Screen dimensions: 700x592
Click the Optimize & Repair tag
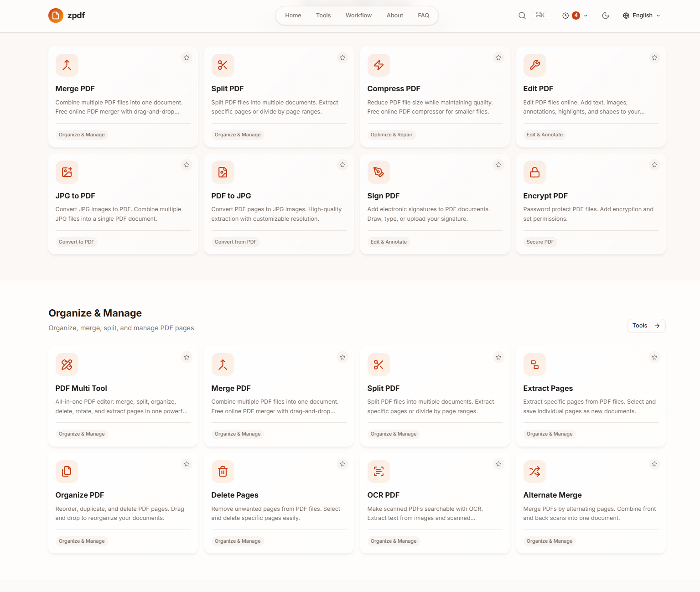pos(391,135)
